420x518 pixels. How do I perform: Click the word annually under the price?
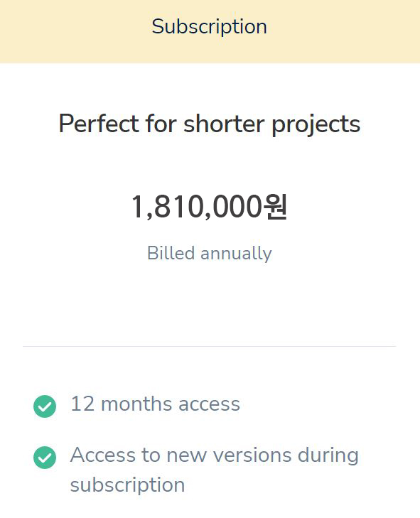(236, 254)
